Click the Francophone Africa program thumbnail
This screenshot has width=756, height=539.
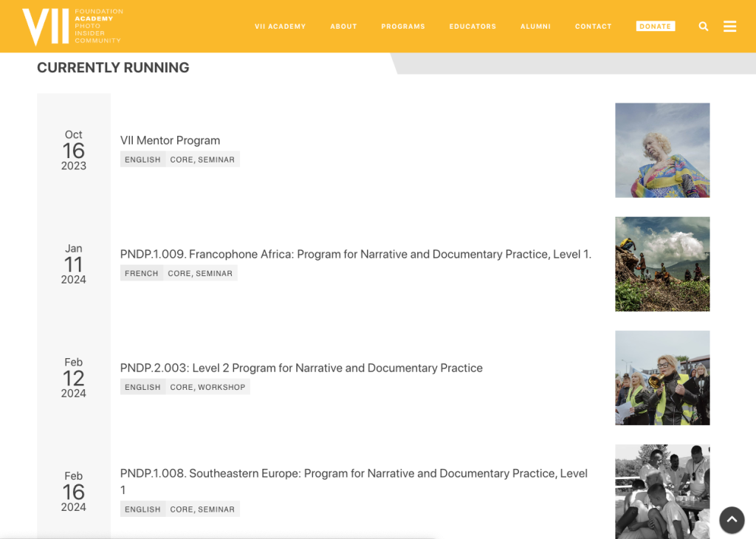662,264
